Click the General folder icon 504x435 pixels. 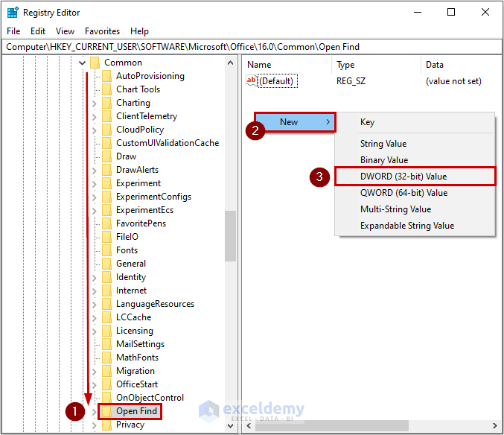click(106, 264)
